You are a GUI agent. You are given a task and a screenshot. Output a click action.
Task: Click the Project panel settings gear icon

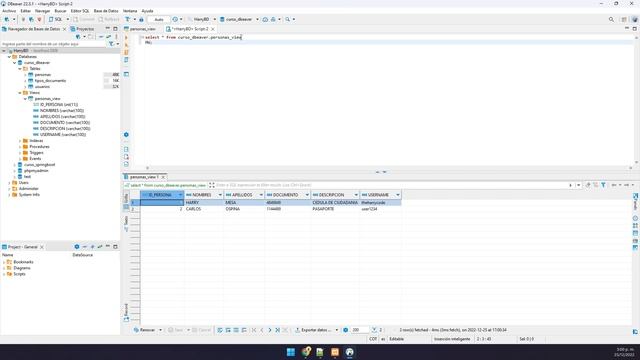77,247
